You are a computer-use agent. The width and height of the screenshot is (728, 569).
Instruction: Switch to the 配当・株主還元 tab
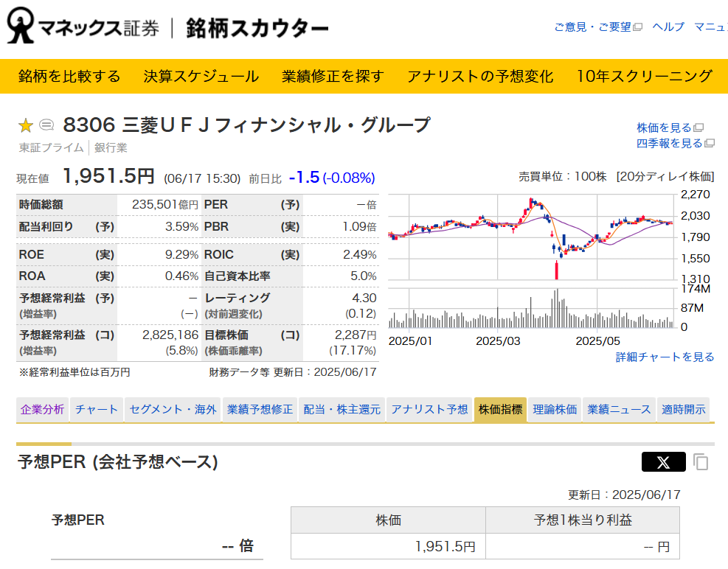coord(342,410)
